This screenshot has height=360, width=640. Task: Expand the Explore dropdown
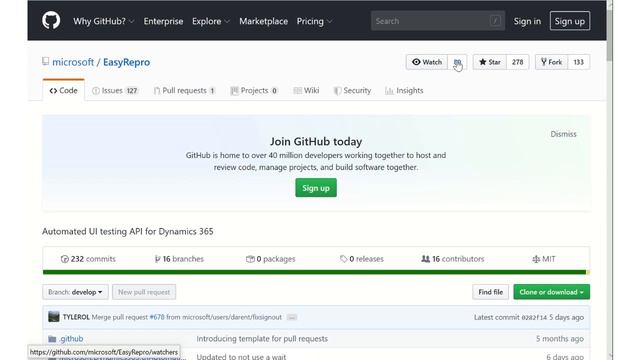pos(211,21)
